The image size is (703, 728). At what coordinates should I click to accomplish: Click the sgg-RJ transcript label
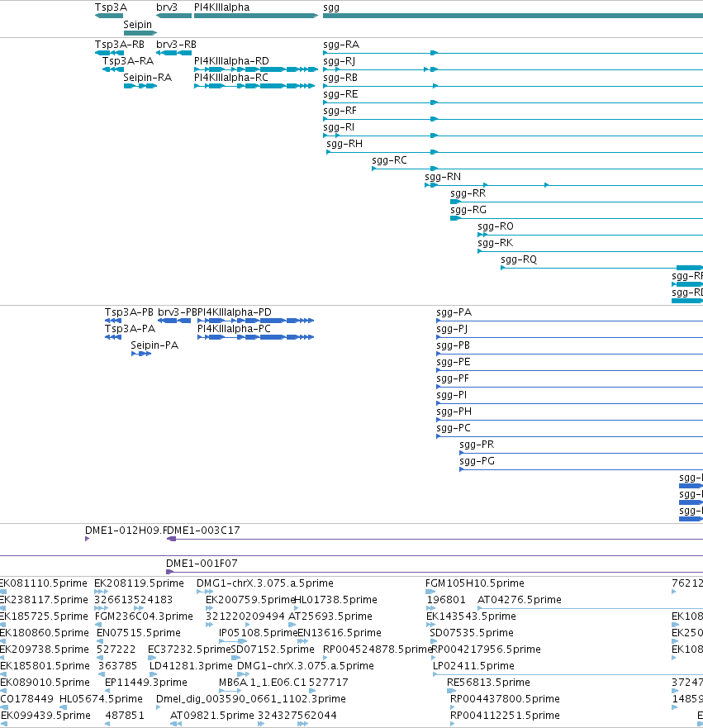339,61
